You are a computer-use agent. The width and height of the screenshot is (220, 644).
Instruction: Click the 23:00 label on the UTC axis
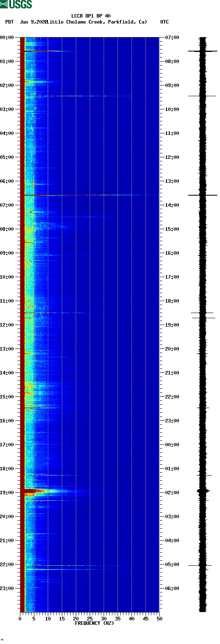[x=172, y=421]
